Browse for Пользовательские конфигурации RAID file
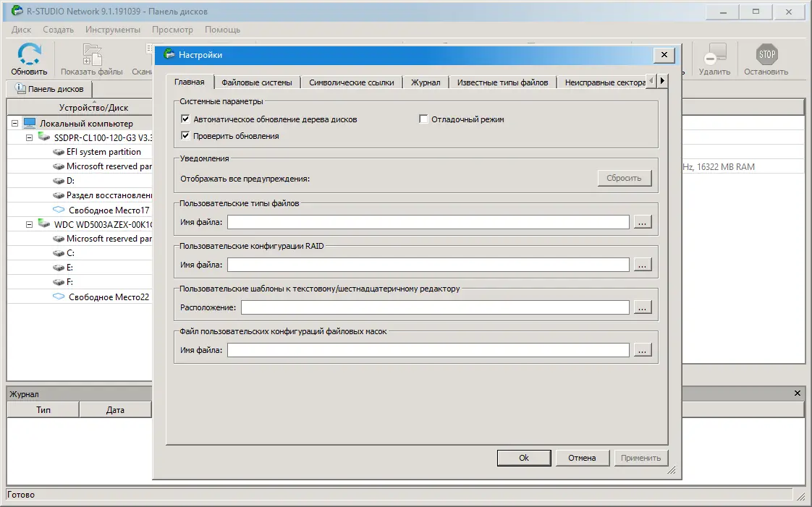This screenshot has width=812, height=507. [x=642, y=265]
